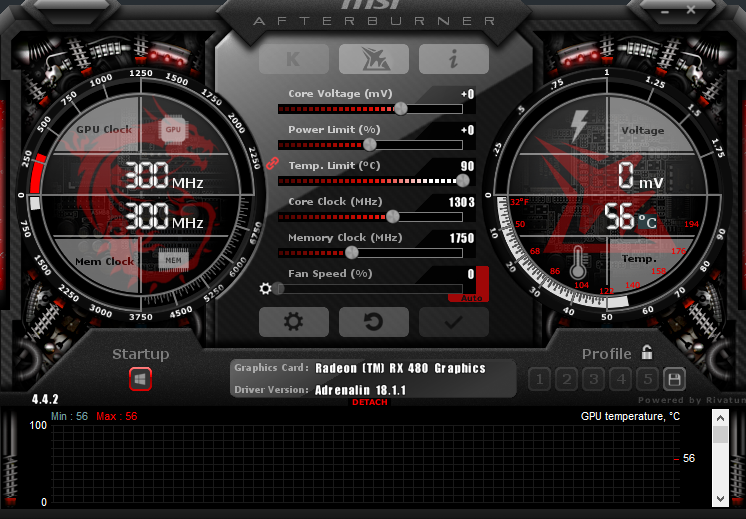Click the Memory Clock slider handle
This screenshot has height=519, width=746.
click(352, 253)
